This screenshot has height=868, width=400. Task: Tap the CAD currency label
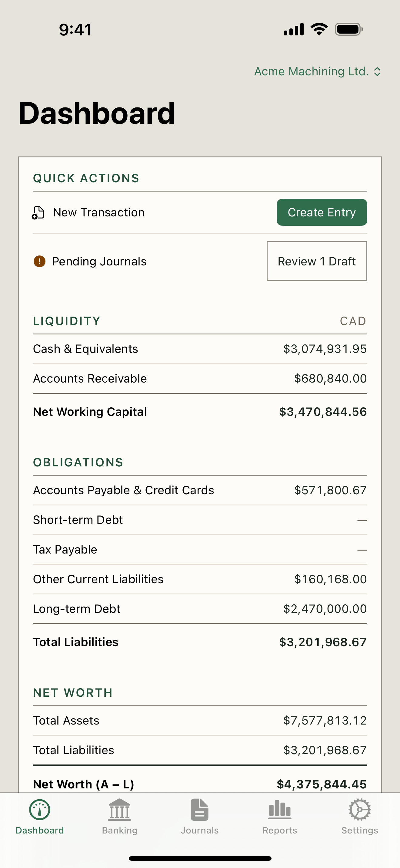click(x=353, y=321)
